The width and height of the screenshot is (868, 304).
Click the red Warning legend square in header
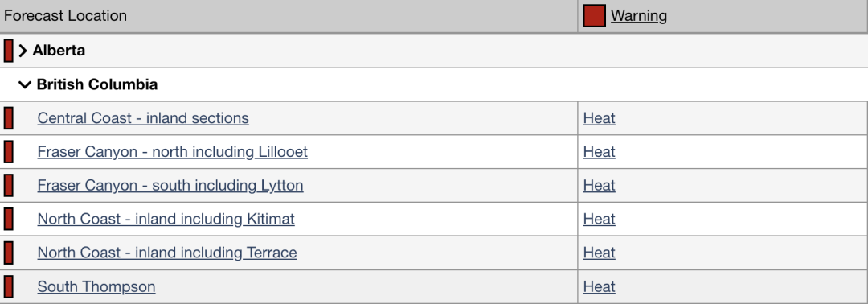point(594,16)
